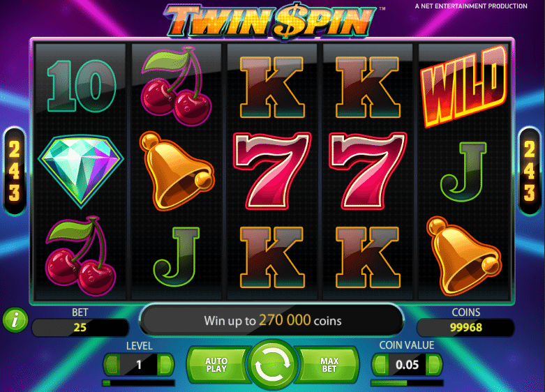Click the Auto Play button
This screenshot has height=392, width=545.
pos(216,365)
